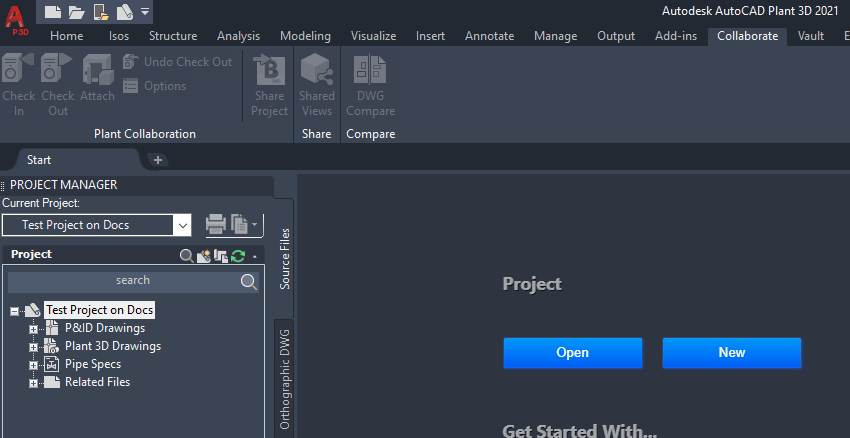Screen dimensions: 850x438
Task: Open the Analysis ribbon tab
Action: pyautogui.click(x=239, y=36)
